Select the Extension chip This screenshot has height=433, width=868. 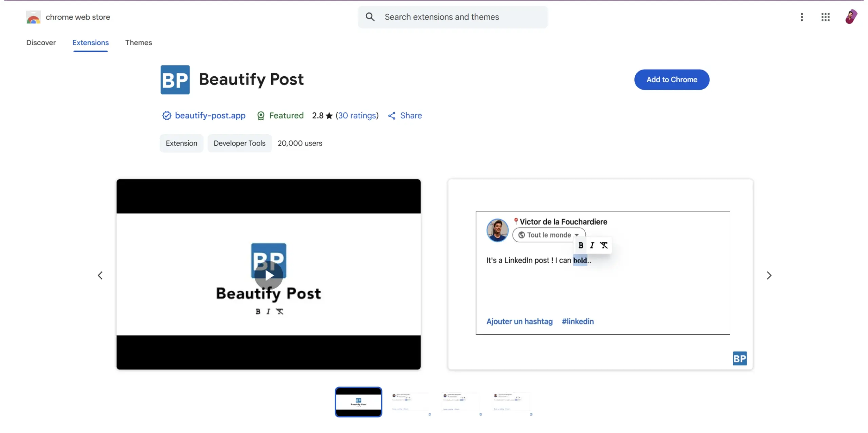click(x=181, y=143)
